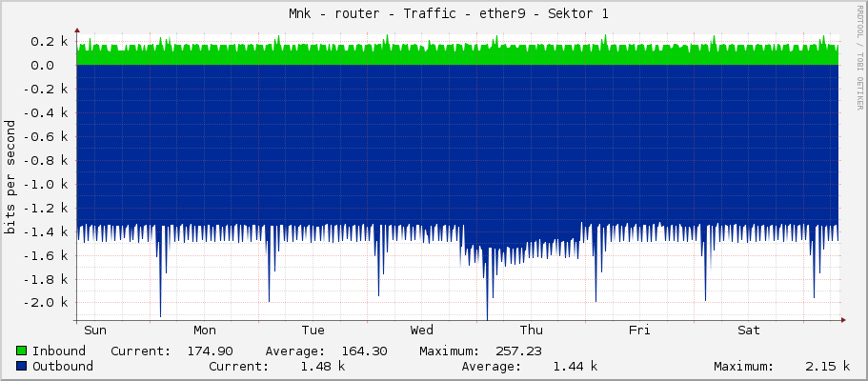Select Outbound maximum value 2.15 k
This screenshot has width=868, height=381.
(x=828, y=366)
